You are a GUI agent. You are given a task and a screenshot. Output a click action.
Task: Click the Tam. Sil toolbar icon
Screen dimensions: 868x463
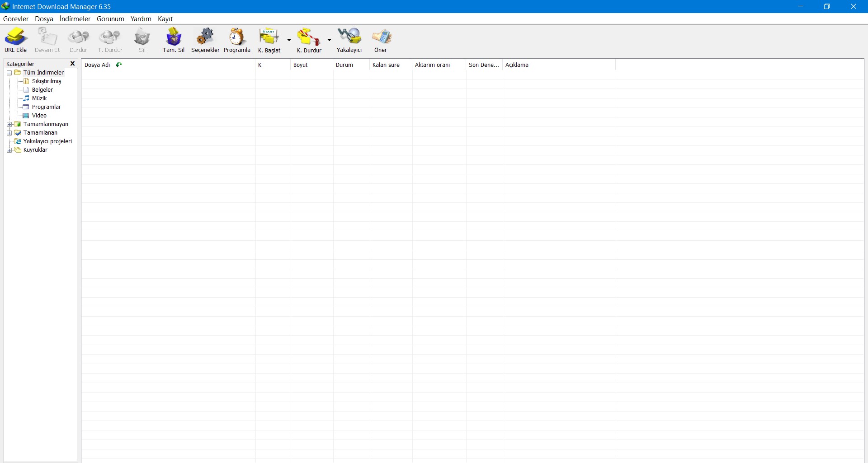(x=174, y=40)
